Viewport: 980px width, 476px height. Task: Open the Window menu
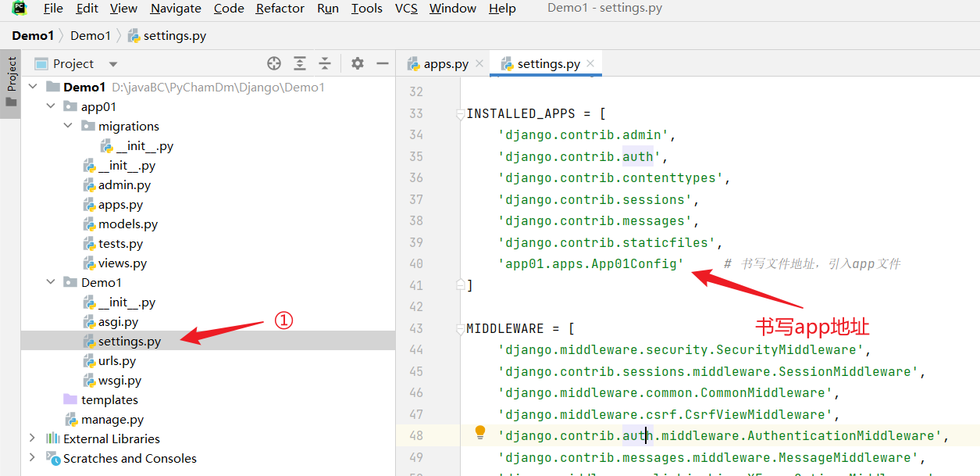pyautogui.click(x=453, y=9)
